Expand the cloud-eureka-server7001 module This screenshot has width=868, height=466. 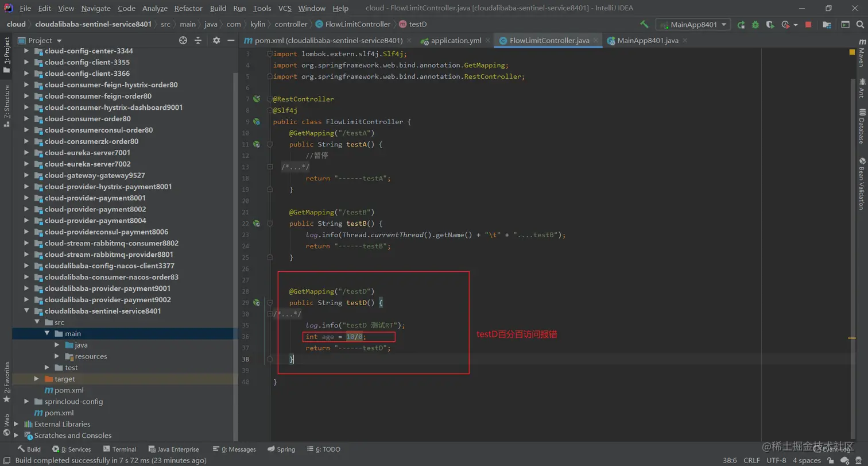tap(27, 153)
